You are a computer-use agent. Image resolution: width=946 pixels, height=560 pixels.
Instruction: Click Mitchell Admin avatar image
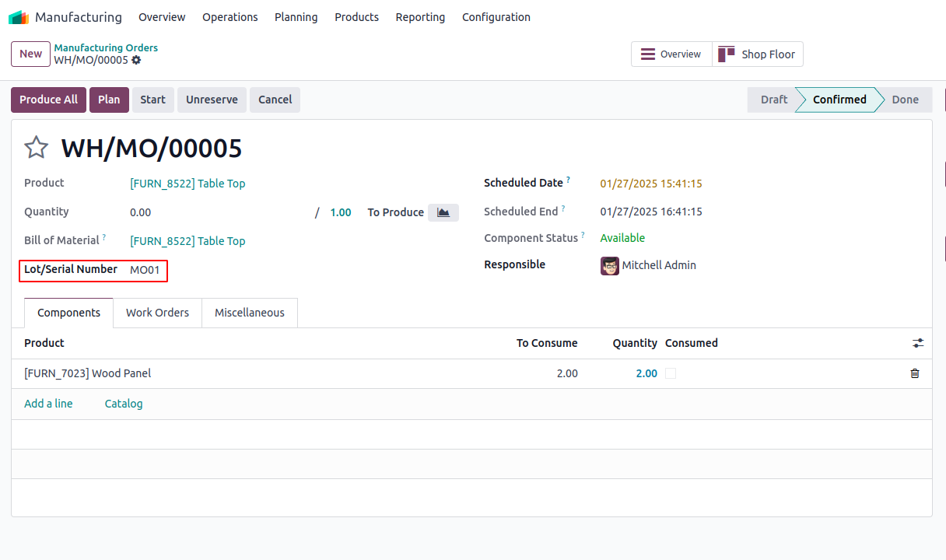[x=610, y=266]
